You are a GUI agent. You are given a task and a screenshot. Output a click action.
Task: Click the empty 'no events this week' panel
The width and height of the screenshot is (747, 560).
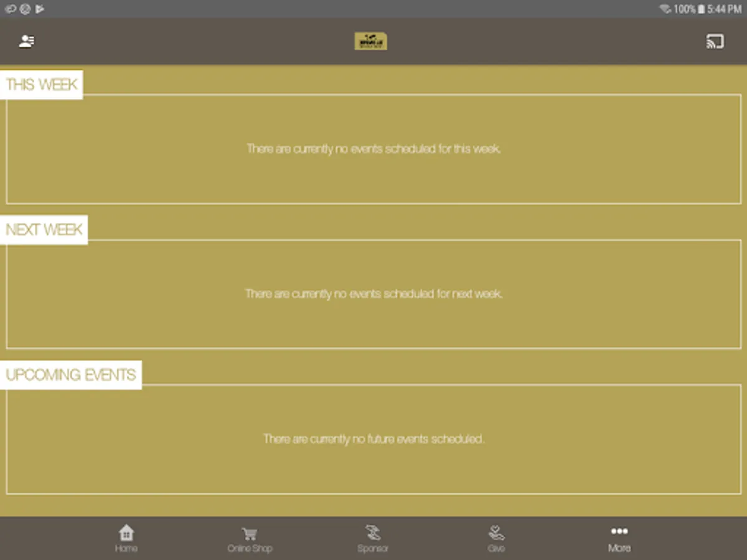374,149
